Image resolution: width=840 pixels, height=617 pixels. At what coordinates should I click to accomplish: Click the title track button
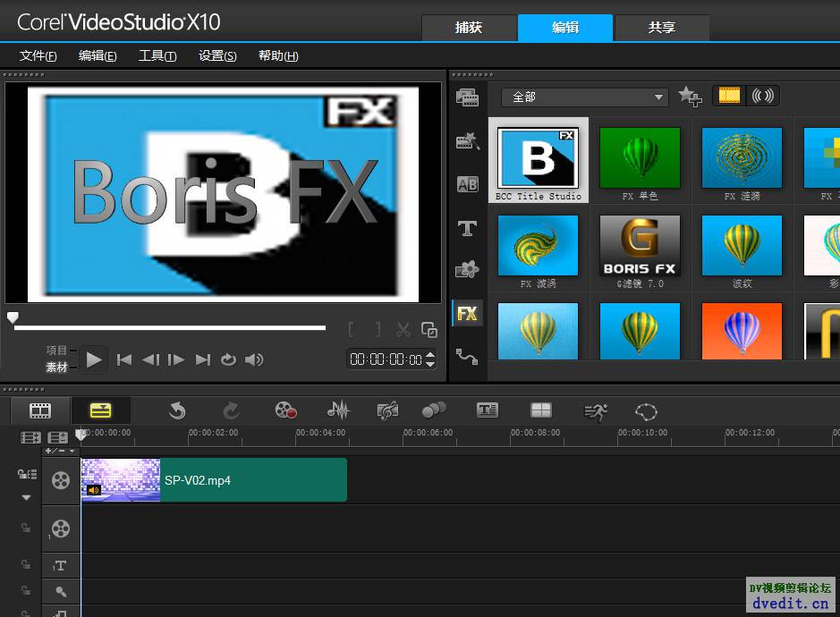61,565
